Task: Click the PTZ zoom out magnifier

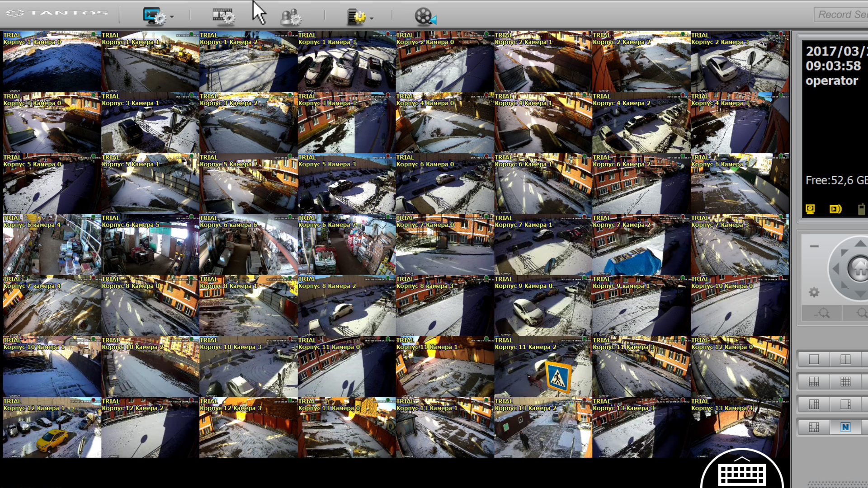Action: pos(822,313)
